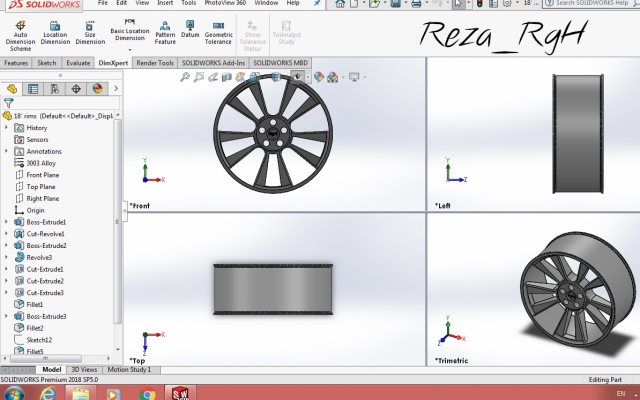Open PhotoView 360 menu

225,3
